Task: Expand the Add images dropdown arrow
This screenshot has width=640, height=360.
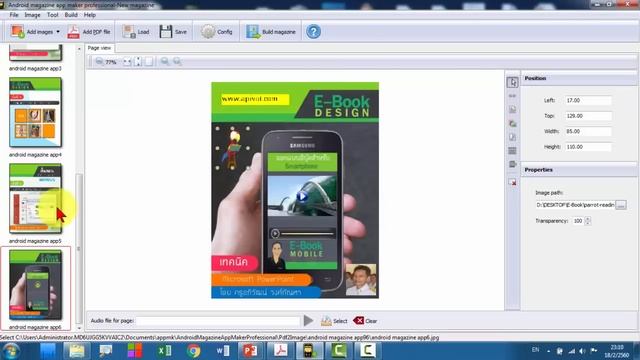Action: (x=58, y=31)
